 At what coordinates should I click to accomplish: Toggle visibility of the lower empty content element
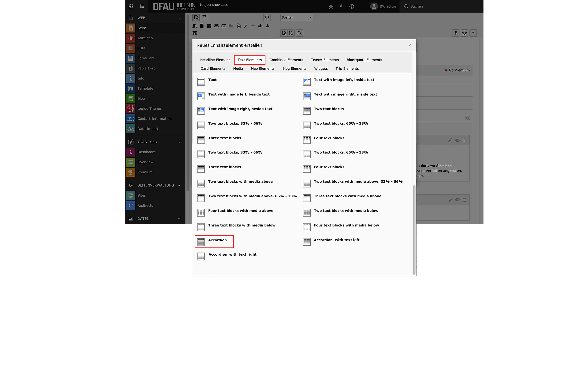click(457, 200)
